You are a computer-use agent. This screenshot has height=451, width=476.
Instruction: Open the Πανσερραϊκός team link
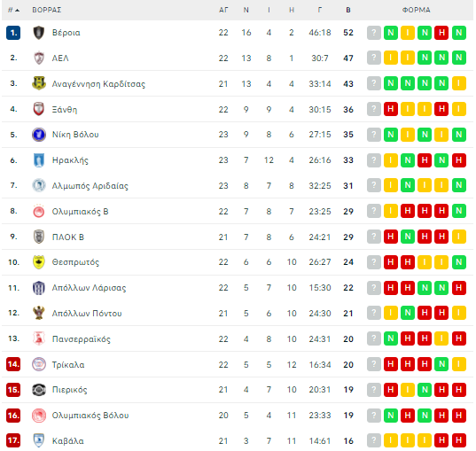[82, 338]
